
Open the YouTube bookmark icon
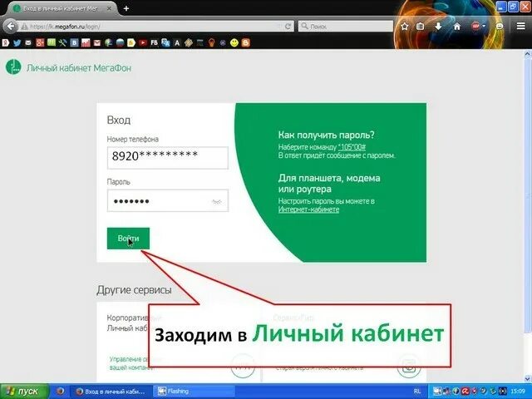[142, 42]
